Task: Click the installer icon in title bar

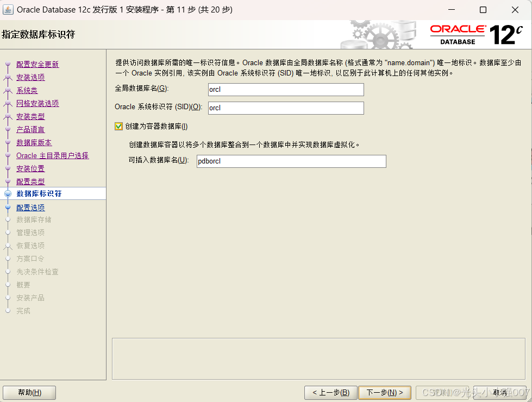Action: coord(8,9)
